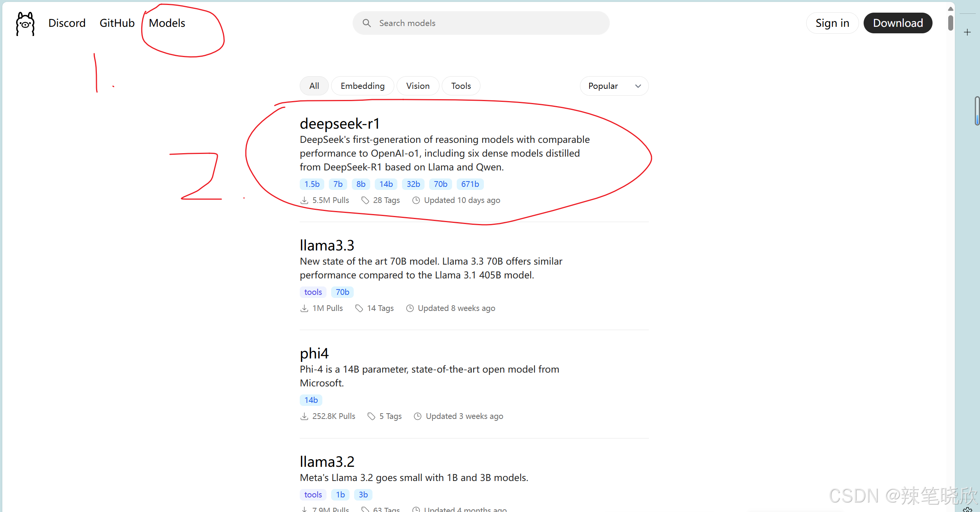
Task: Click the search magnifier icon
Action: coord(367,23)
